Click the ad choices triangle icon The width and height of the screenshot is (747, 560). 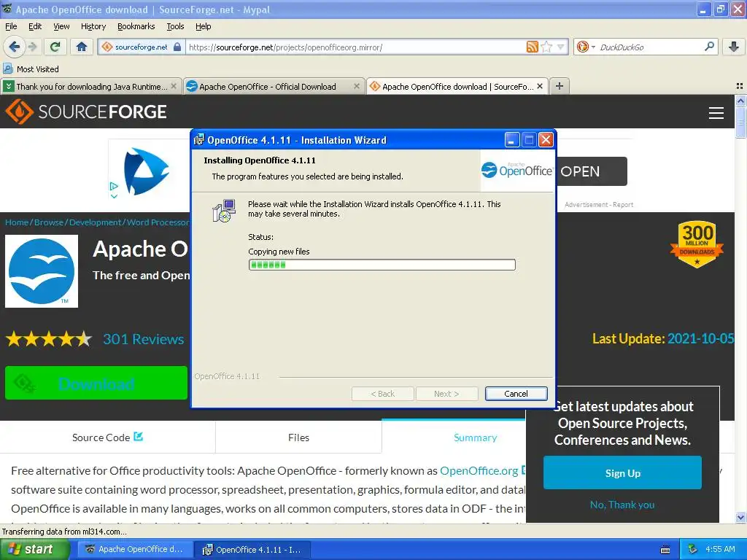[x=114, y=186]
